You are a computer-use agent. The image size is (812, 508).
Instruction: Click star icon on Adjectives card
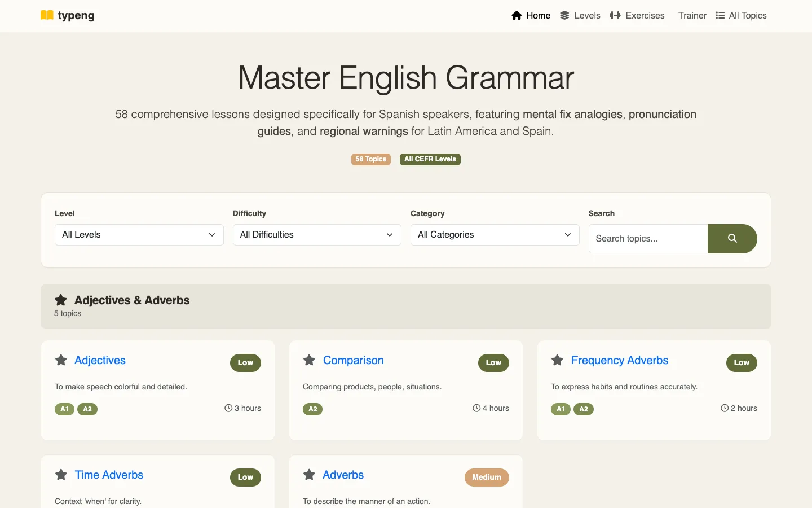click(61, 360)
